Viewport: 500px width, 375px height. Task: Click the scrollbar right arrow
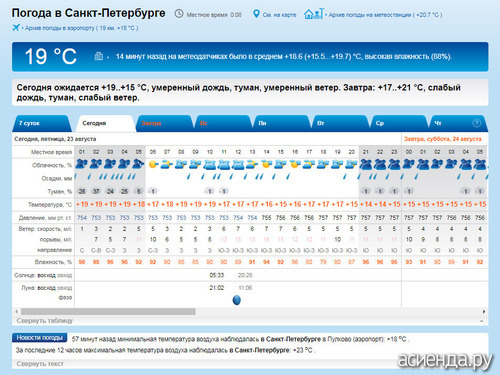pyautogui.click(x=484, y=312)
